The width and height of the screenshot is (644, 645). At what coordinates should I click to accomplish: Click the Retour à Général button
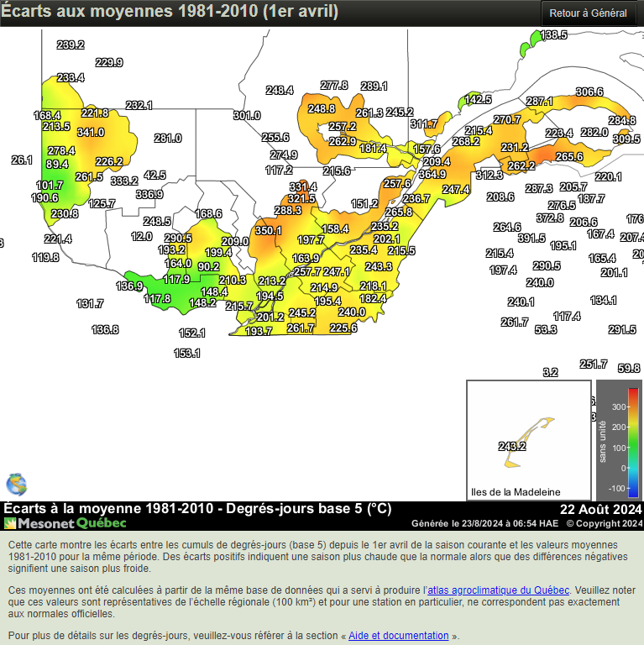pyautogui.click(x=588, y=13)
